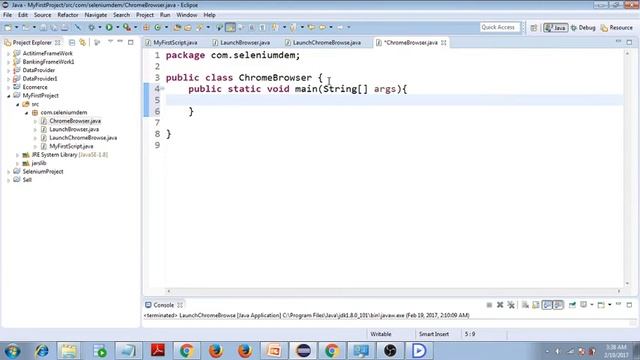Toggle Scroll Lock in Console
The height and width of the screenshot is (360, 640).
pos(536,305)
